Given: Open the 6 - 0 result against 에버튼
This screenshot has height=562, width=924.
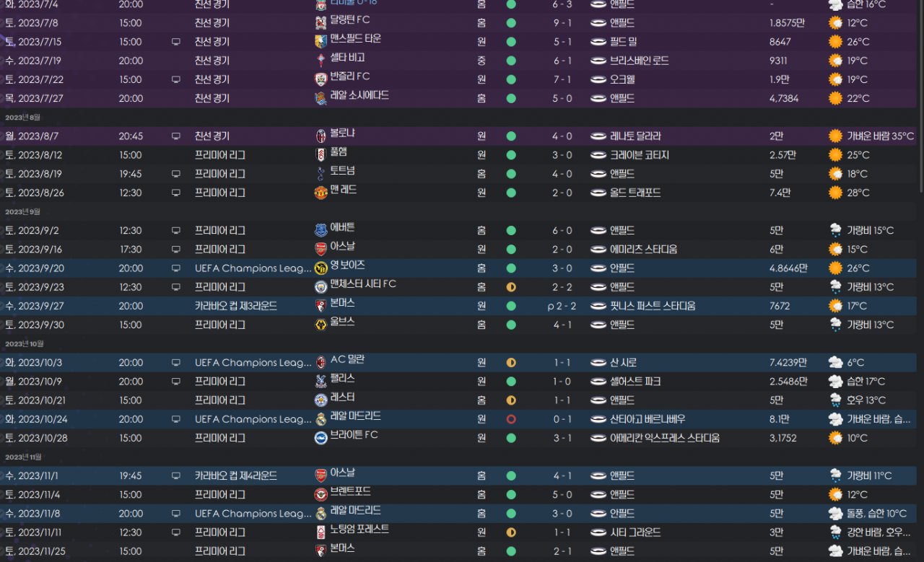Looking at the screenshot, I should 562,231.
